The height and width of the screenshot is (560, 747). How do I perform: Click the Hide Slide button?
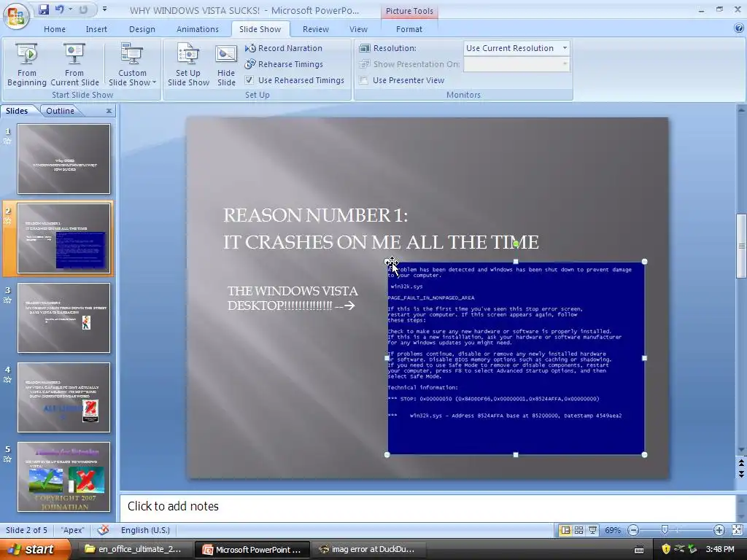tap(226, 64)
